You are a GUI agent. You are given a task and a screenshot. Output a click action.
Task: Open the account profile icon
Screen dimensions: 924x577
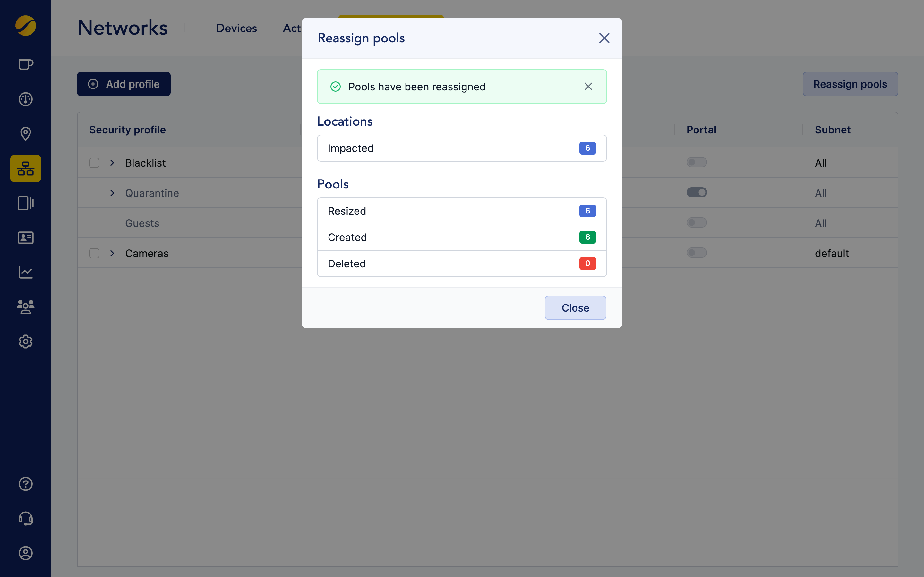pos(26,553)
